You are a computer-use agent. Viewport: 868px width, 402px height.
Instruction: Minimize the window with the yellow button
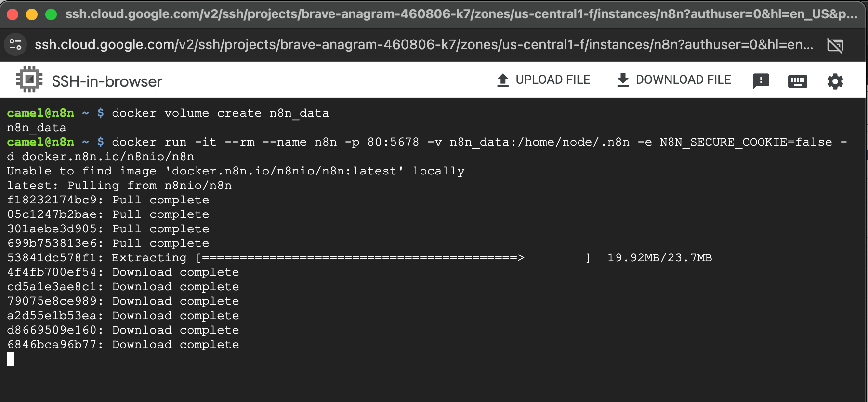(32, 14)
